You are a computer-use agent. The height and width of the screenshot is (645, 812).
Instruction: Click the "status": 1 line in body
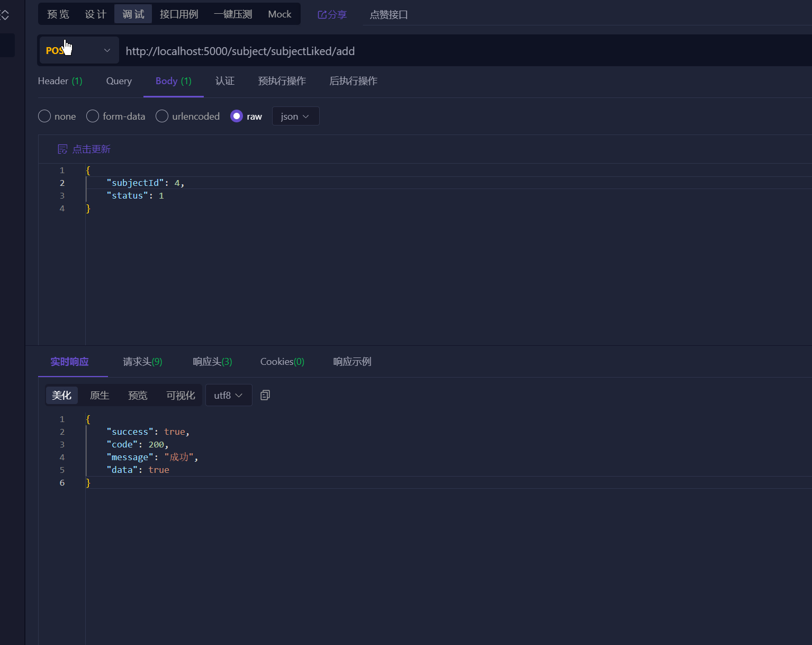click(135, 195)
